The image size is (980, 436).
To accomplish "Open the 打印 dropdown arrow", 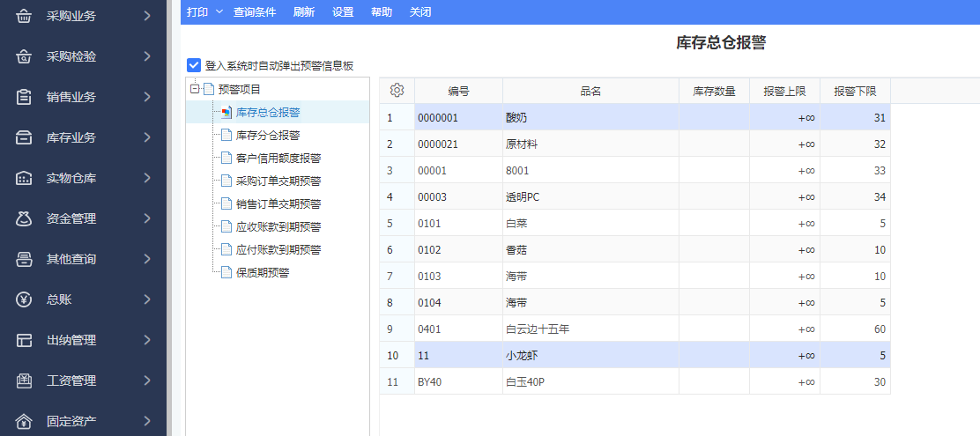I will (x=219, y=11).
